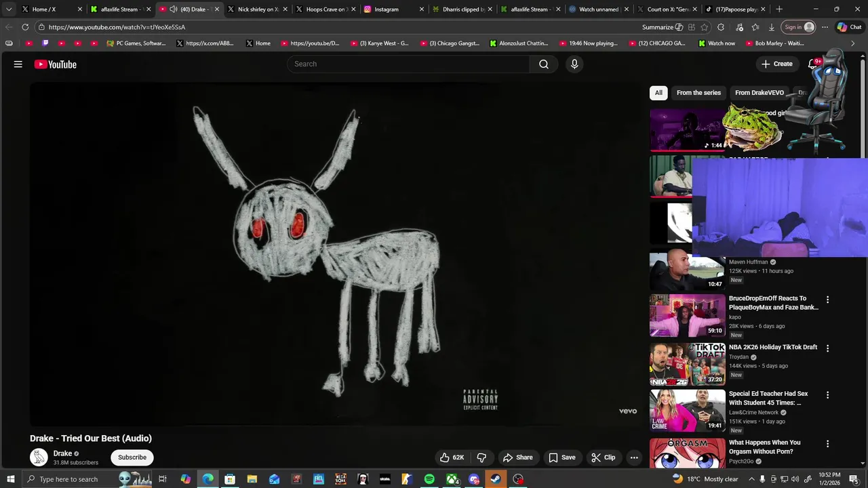Reload the page with the refresh icon
This screenshot has width=868, height=488.
tap(25, 27)
